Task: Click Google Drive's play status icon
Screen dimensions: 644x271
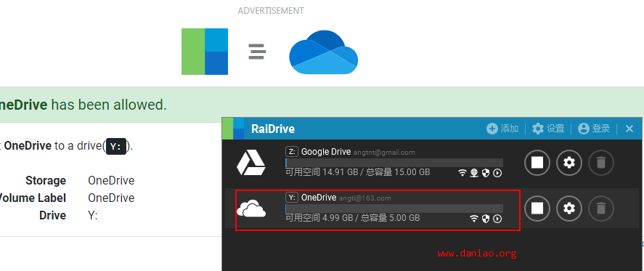Action: (x=497, y=173)
